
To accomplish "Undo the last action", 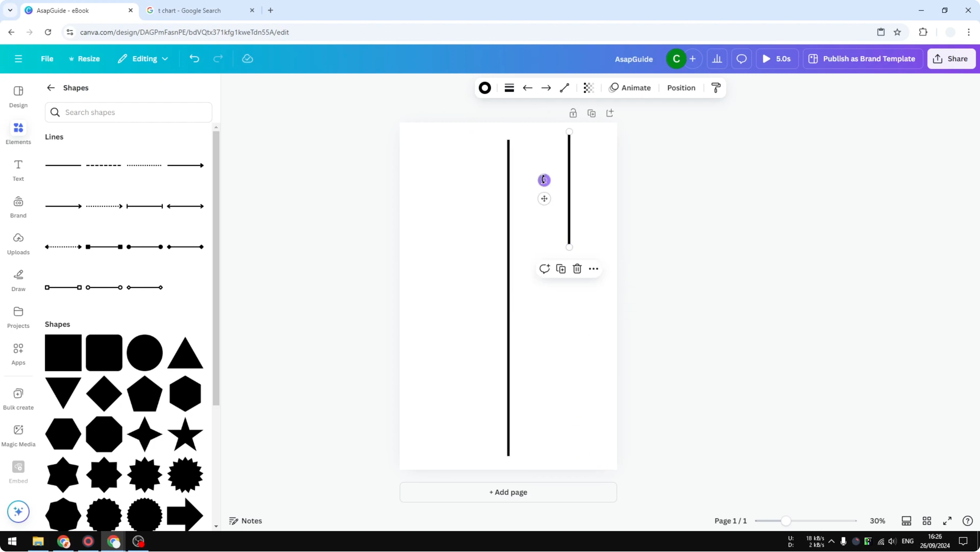I will [194, 59].
